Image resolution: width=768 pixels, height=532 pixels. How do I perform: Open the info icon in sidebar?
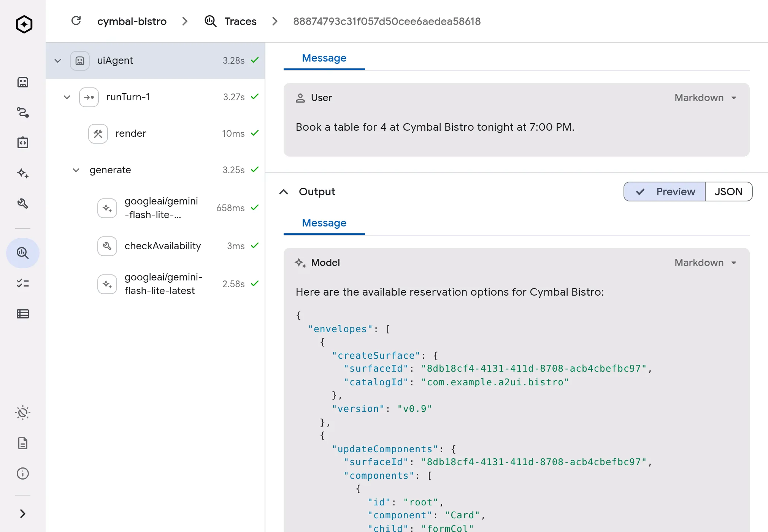point(23,473)
